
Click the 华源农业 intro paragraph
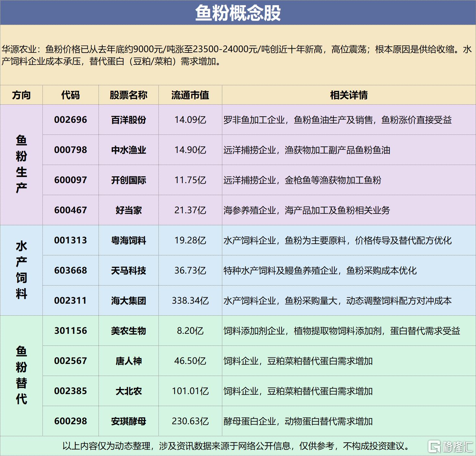(237, 55)
